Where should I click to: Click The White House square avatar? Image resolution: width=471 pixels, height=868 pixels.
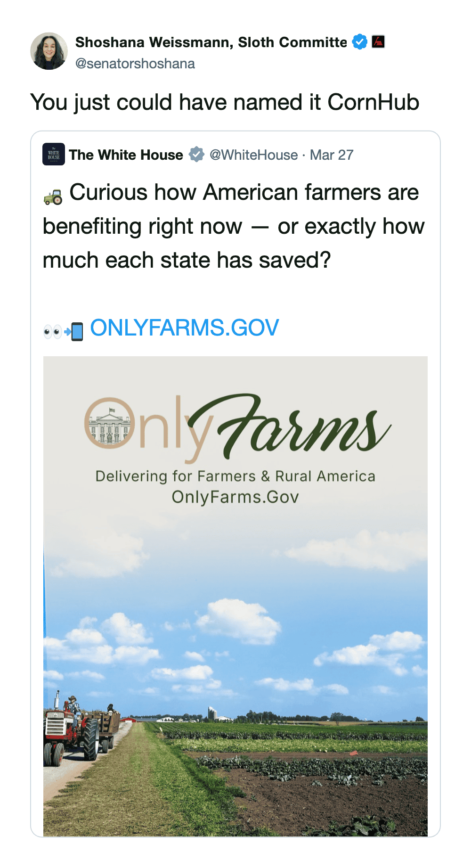click(54, 155)
